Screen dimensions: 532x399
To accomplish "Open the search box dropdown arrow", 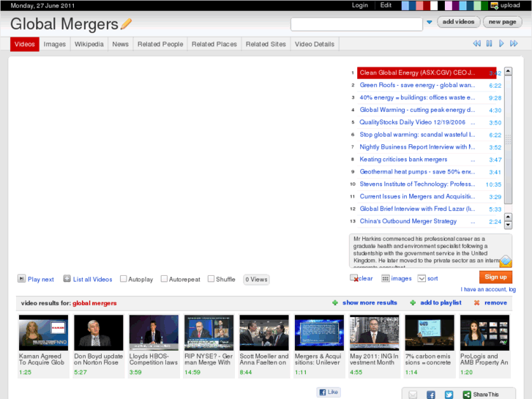I will point(430,22).
